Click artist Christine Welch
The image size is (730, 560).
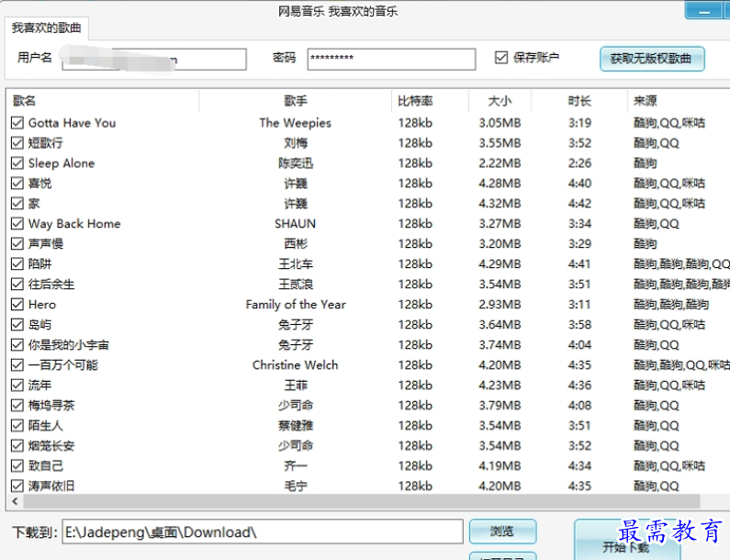pyautogui.click(x=295, y=365)
